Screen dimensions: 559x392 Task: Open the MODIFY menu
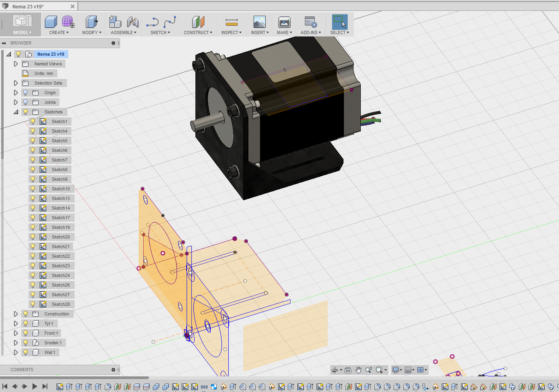92,32
